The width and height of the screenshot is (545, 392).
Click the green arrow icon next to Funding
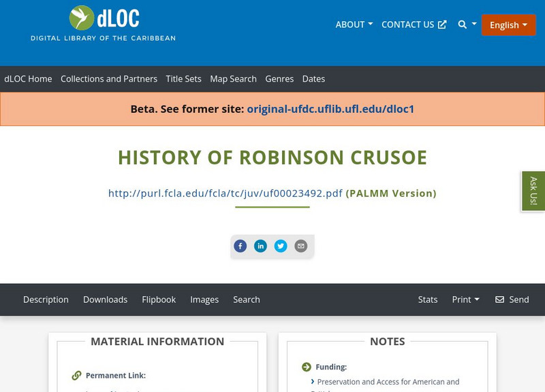(306, 365)
